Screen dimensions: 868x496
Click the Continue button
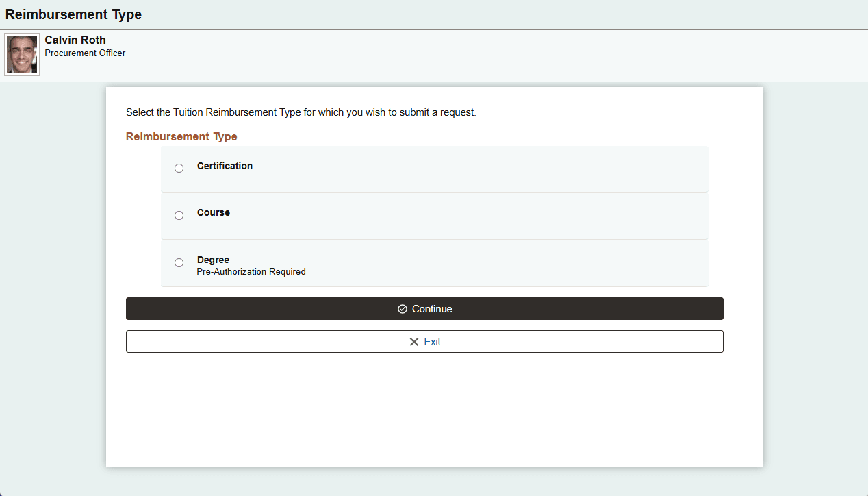click(424, 308)
